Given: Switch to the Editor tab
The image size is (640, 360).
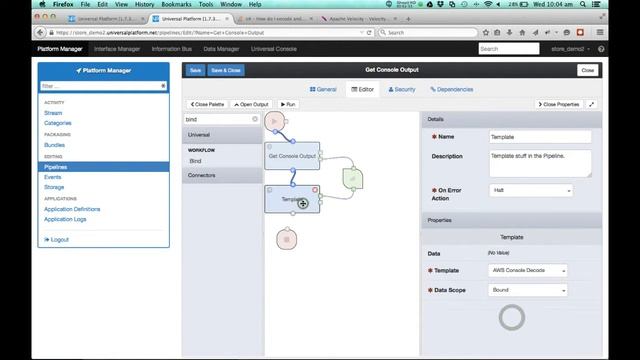Looking at the screenshot, I should click(362, 89).
